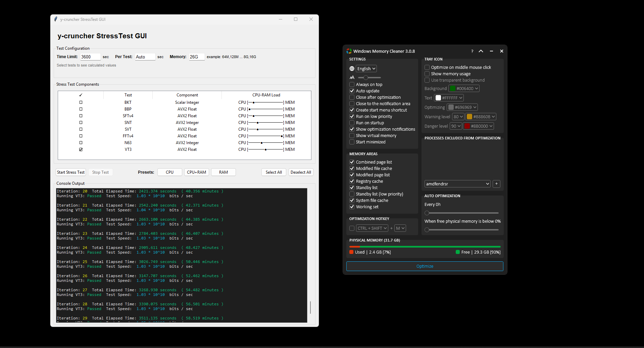
Task: Click the help question mark icon
Action: pos(472,51)
